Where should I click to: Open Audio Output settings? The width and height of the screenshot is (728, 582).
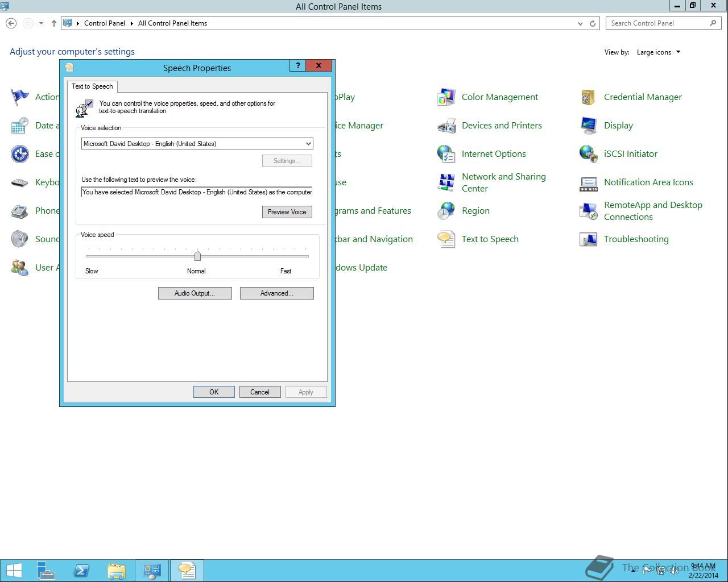(195, 293)
